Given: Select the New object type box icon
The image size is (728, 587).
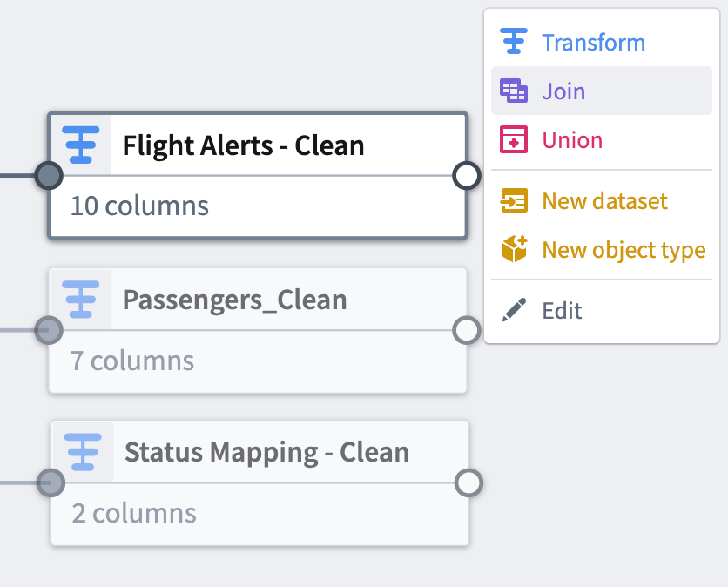Looking at the screenshot, I should tap(514, 249).
